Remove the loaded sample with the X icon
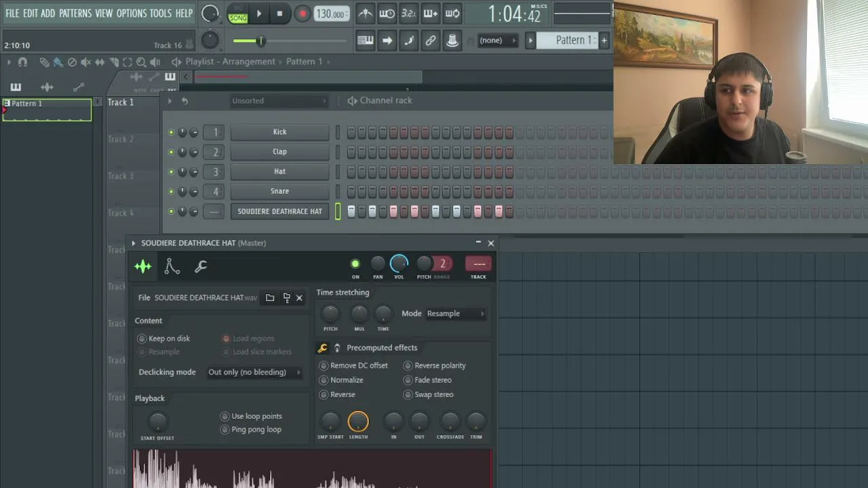 [x=299, y=298]
